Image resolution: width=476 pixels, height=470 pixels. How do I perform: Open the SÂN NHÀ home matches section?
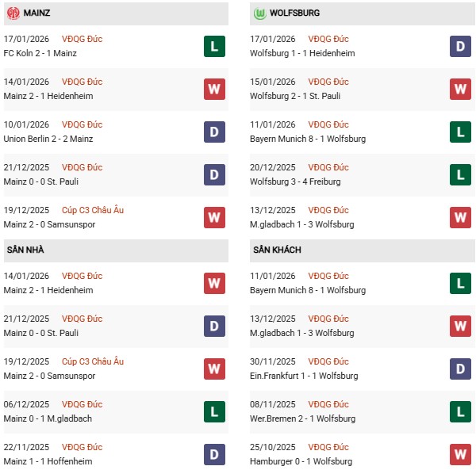pyautogui.click(x=26, y=250)
